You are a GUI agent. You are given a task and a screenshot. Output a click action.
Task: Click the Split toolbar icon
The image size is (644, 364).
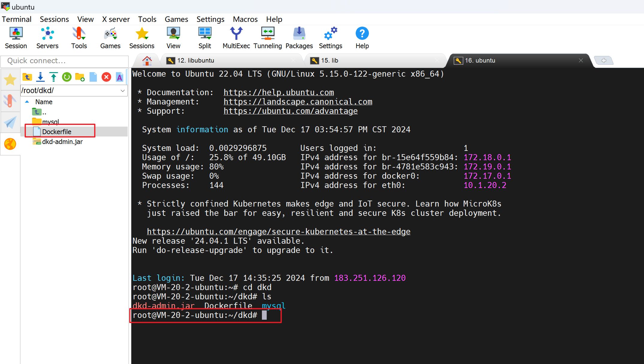pos(205,38)
